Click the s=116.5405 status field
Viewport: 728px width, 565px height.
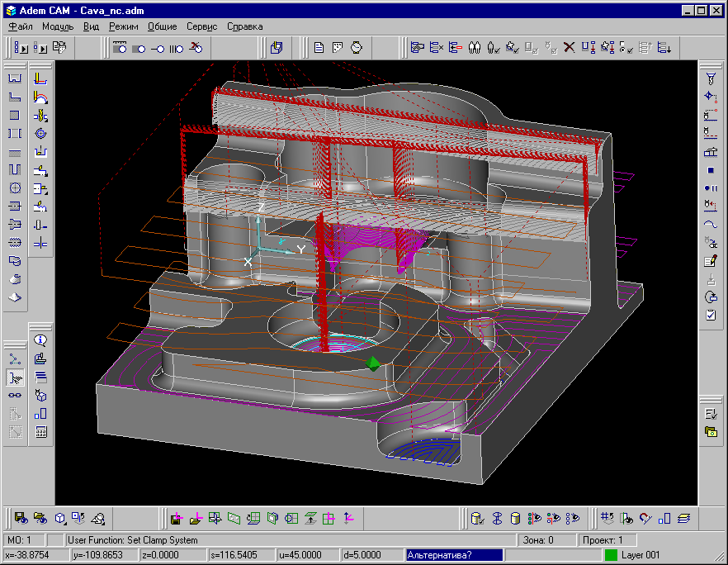coord(242,555)
